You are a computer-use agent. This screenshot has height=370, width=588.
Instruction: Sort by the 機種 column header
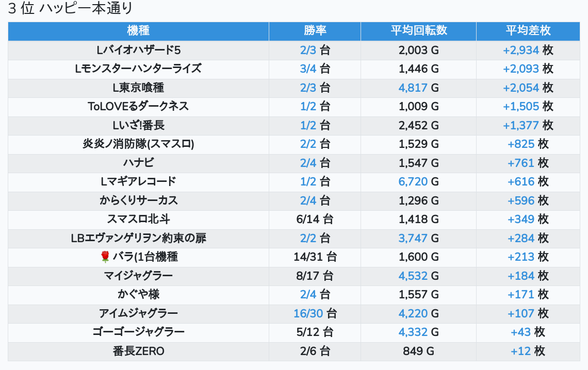[138, 30]
